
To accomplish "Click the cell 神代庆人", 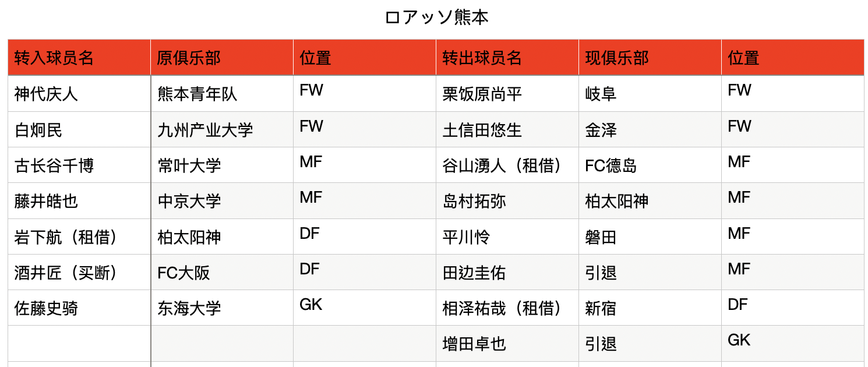I will [79, 94].
